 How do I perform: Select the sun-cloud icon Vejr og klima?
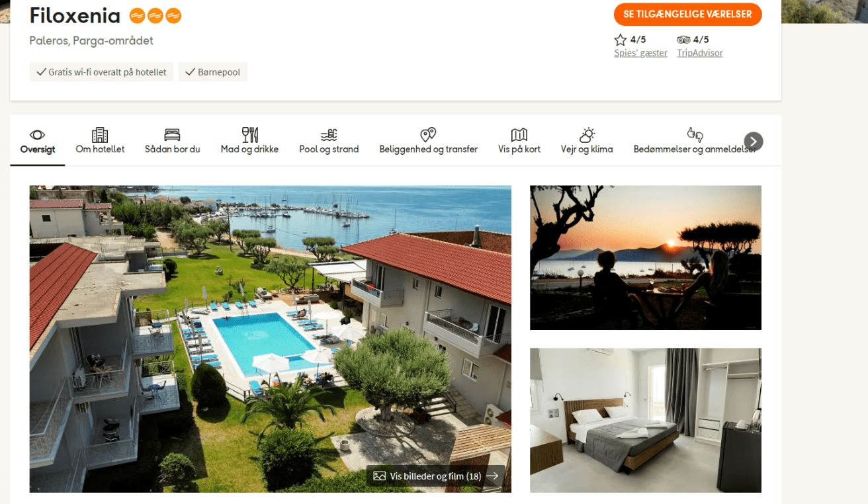coord(587,135)
